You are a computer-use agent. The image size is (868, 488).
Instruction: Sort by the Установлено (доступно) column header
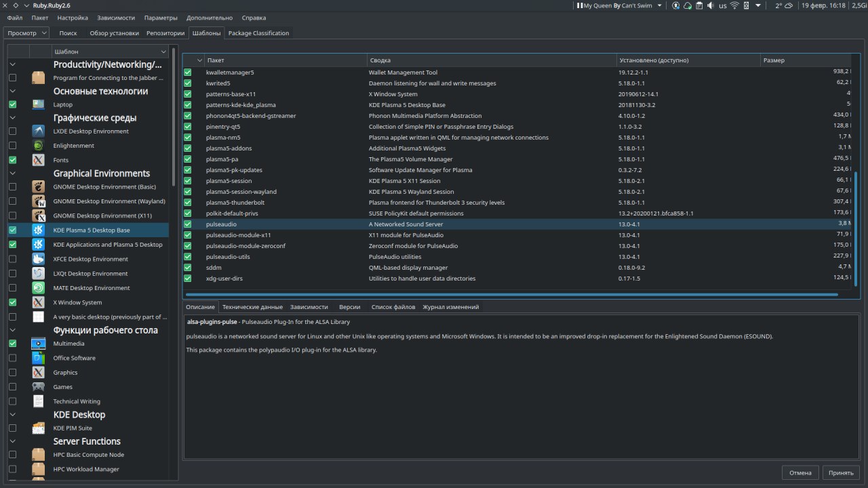(x=688, y=60)
